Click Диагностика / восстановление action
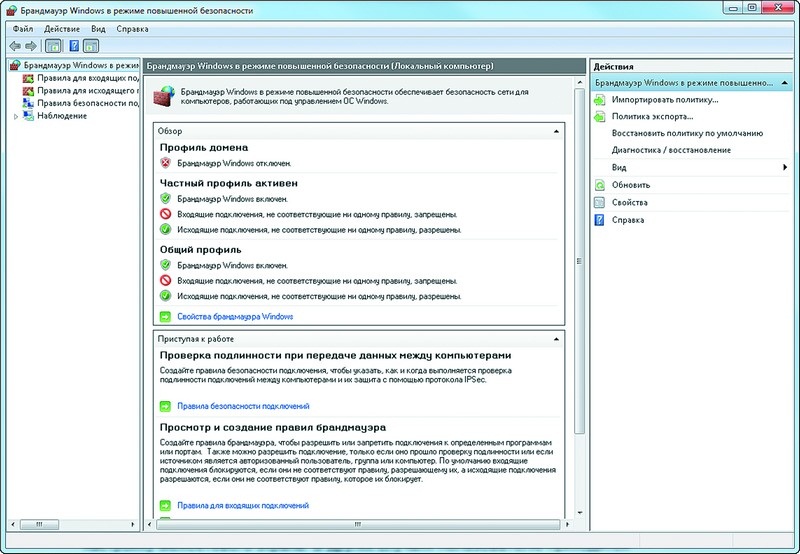 tap(671, 150)
